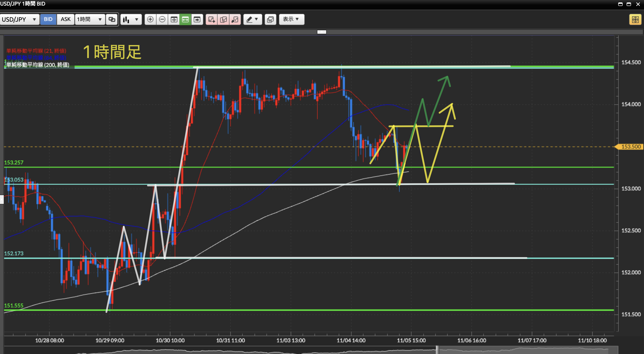This screenshot has width=644, height=354.
Task: Switch price display to ASK
Action: click(x=65, y=19)
